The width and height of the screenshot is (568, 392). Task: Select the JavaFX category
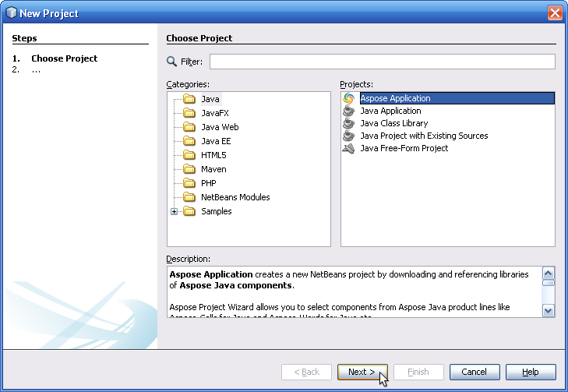[215, 113]
